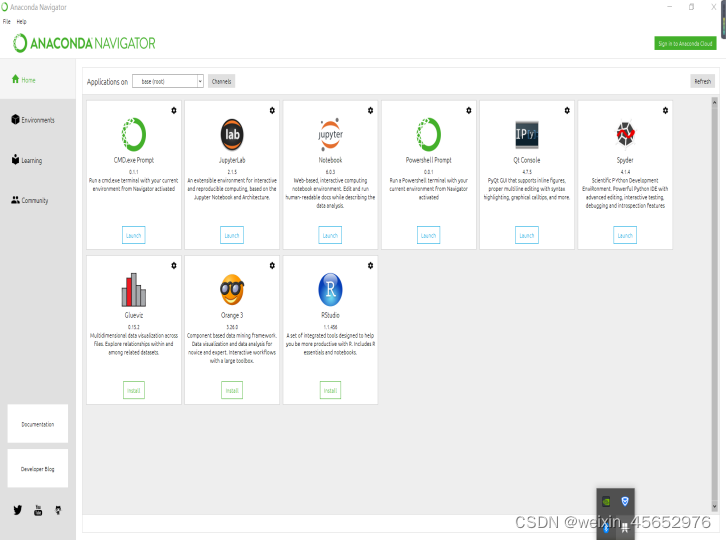Switch to the Environments tab
Image resolution: width=726 pixels, height=540 pixels.
tap(38, 119)
